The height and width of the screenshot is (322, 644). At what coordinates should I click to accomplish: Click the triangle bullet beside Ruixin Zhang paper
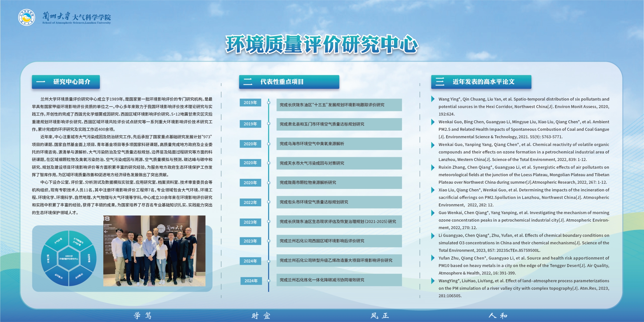click(433, 167)
